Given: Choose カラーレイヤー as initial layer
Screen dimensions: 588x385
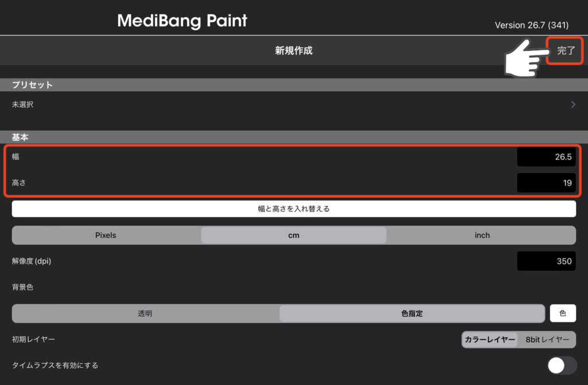Looking at the screenshot, I should coord(490,340).
